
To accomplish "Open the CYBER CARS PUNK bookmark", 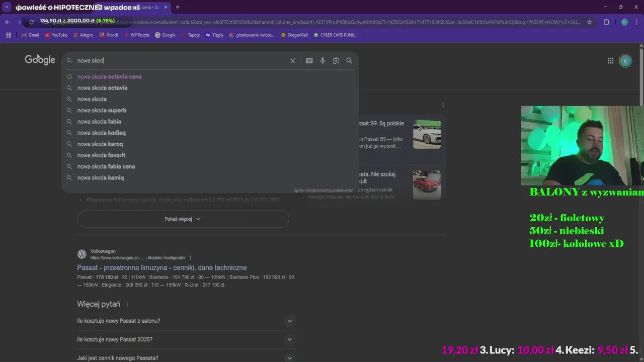I will click(x=335, y=35).
